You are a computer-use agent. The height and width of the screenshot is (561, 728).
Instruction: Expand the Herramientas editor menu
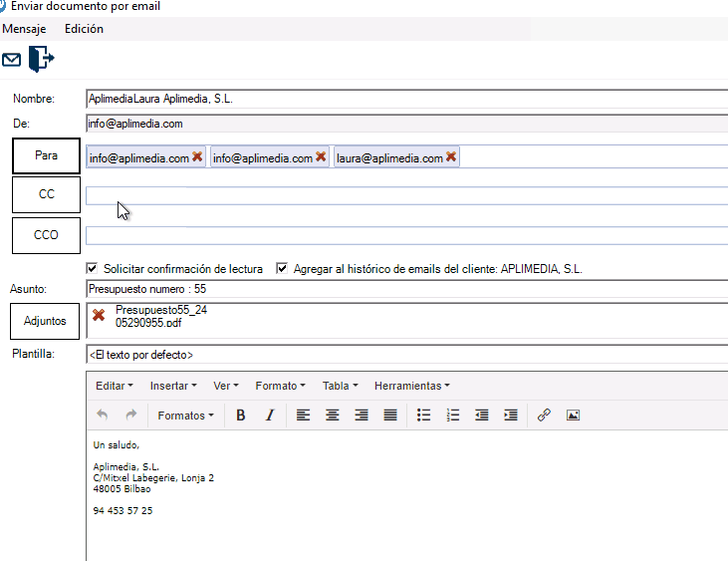[x=411, y=386]
